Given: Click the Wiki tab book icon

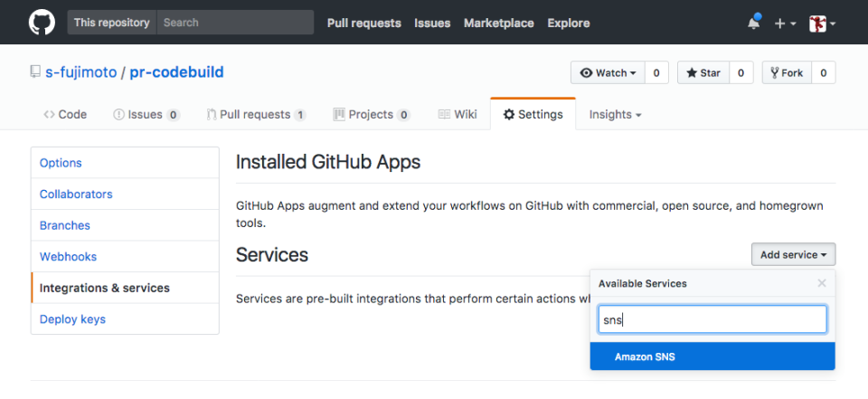Looking at the screenshot, I should point(444,114).
